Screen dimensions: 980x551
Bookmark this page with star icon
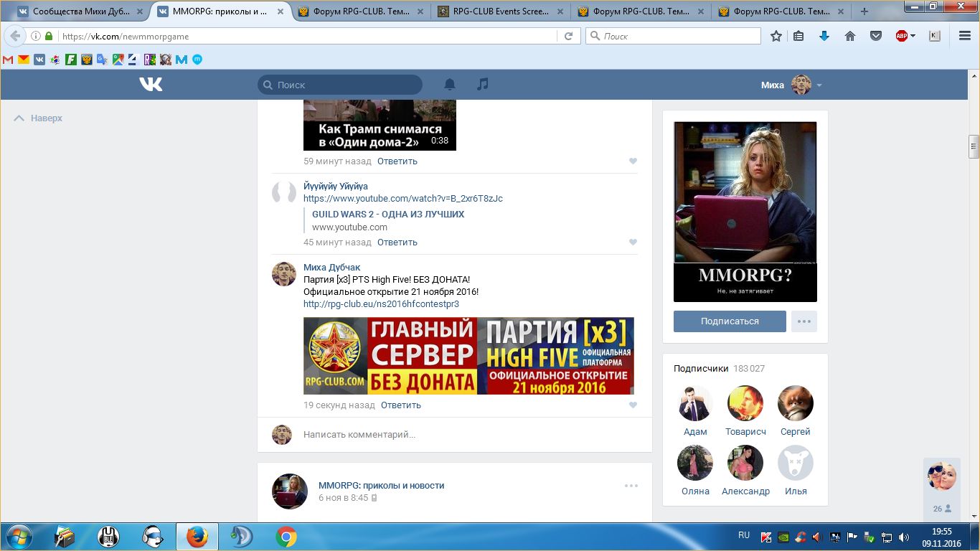tap(776, 36)
